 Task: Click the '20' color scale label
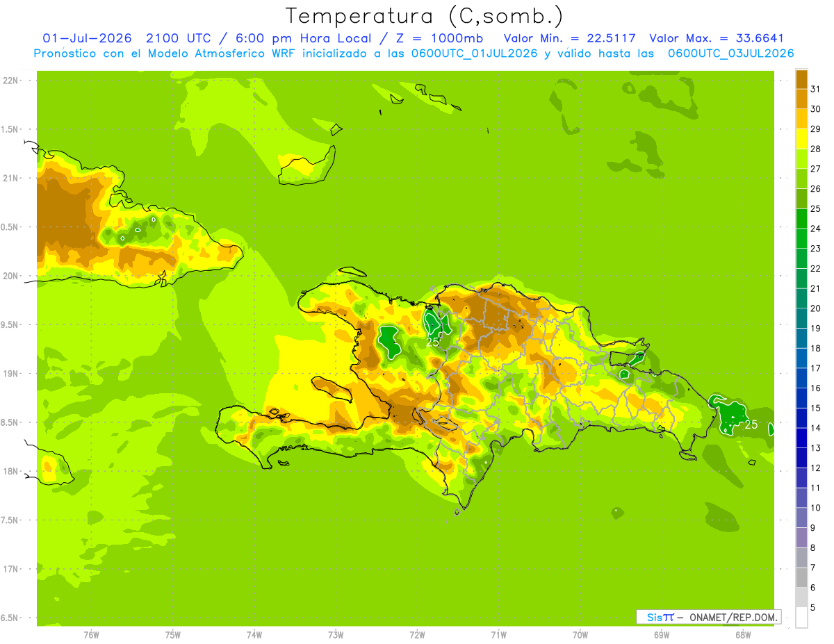coord(816,308)
